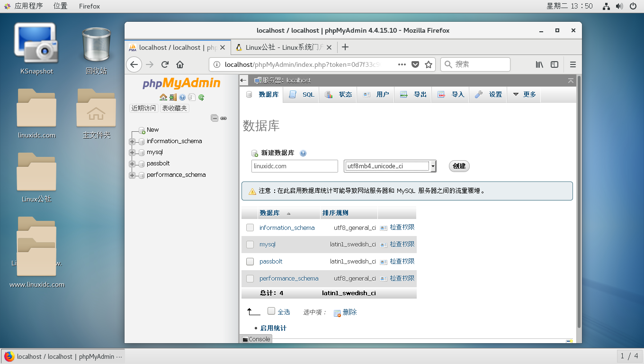Select the SQL query tab icon
The image size is (644, 364).
click(293, 94)
